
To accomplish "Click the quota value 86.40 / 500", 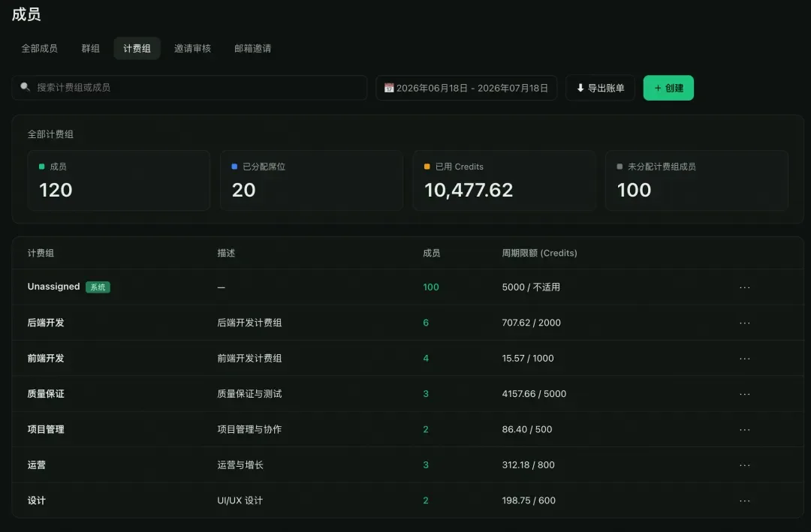I will click(x=527, y=429).
